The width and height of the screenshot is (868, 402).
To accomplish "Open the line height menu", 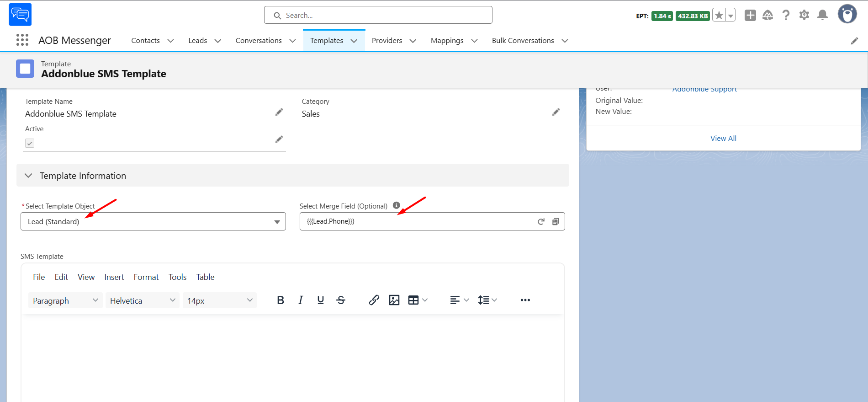I will [x=487, y=300].
